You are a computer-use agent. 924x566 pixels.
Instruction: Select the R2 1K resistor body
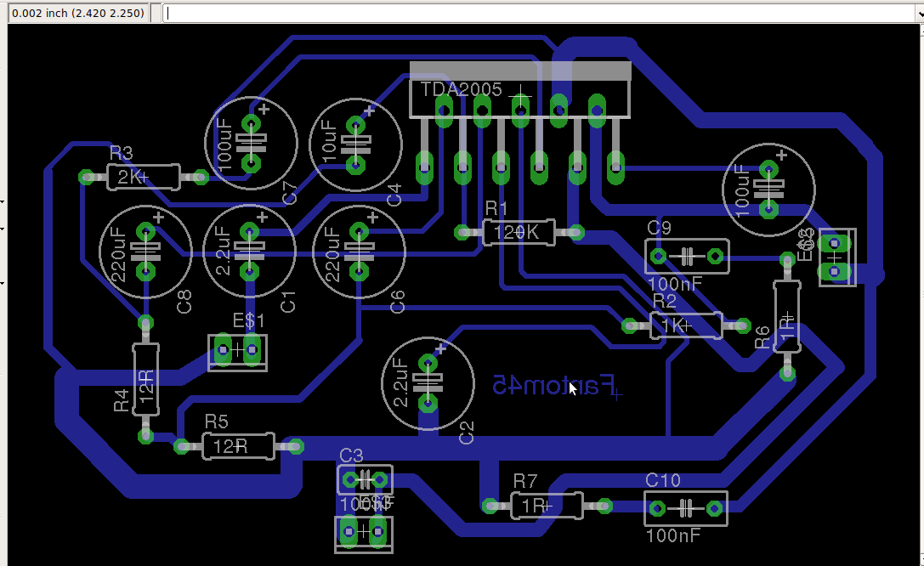(x=686, y=325)
